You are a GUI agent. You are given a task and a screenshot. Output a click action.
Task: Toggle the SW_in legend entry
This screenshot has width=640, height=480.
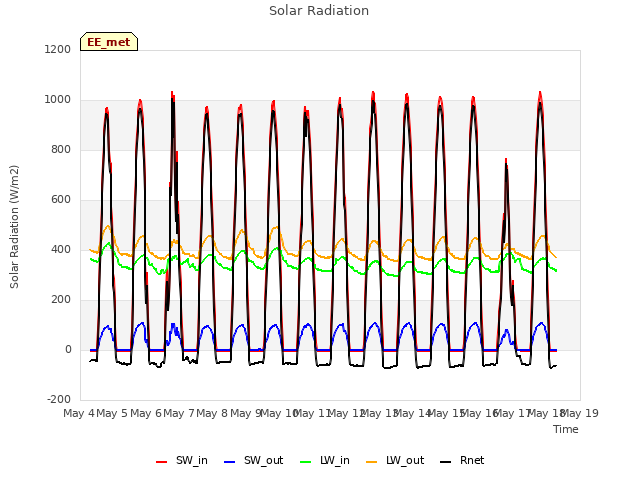182,461
